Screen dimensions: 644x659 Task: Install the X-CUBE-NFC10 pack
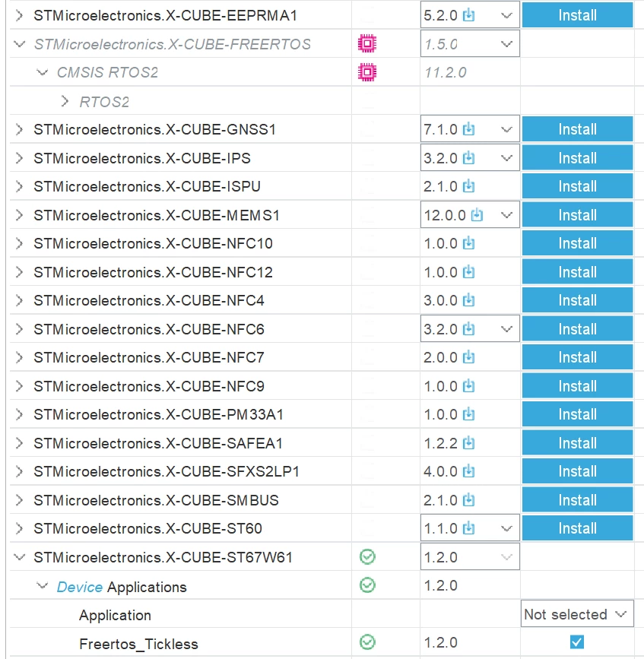click(577, 243)
